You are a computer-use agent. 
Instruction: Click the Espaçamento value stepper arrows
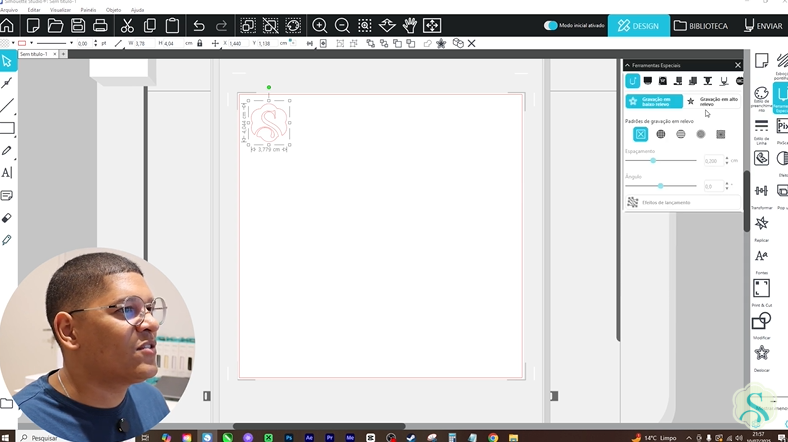coord(727,160)
